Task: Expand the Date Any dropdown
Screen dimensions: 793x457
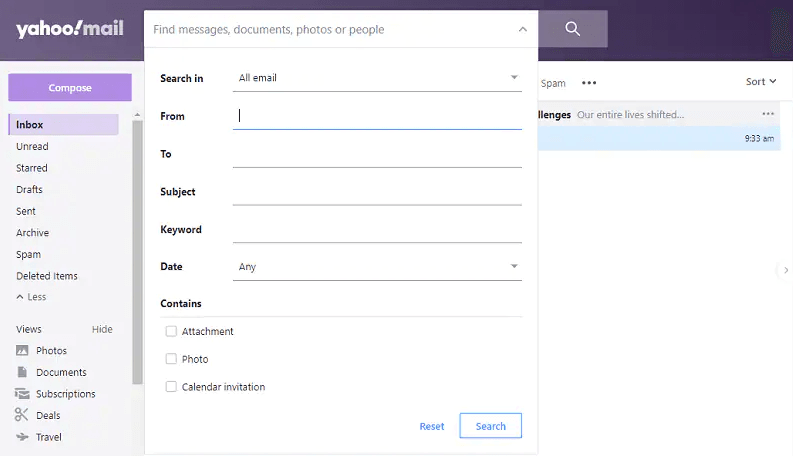Action: [x=377, y=267]
